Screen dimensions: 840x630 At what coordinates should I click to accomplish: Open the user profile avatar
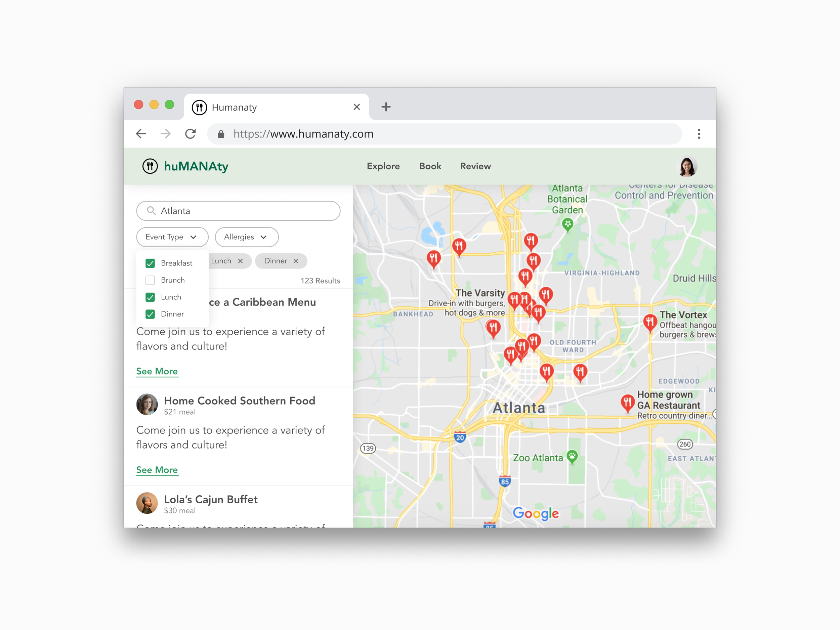pyautogui.click(x=686, y=167)
